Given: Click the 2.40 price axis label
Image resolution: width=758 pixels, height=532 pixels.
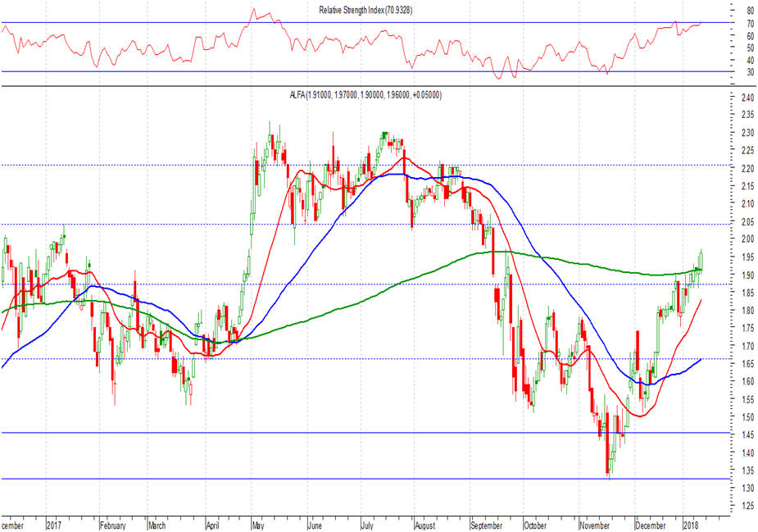Looking at the screenshot, I should click(748, 98).
